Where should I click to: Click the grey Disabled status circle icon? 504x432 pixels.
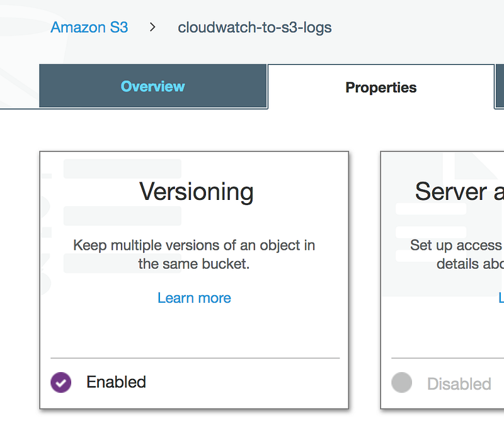click(402, 383)
